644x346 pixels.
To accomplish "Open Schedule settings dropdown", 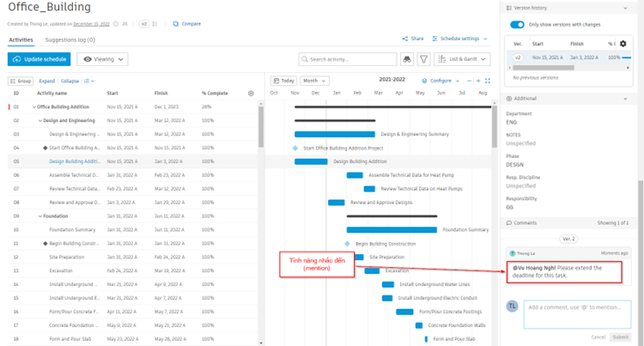I will point(460,38).
